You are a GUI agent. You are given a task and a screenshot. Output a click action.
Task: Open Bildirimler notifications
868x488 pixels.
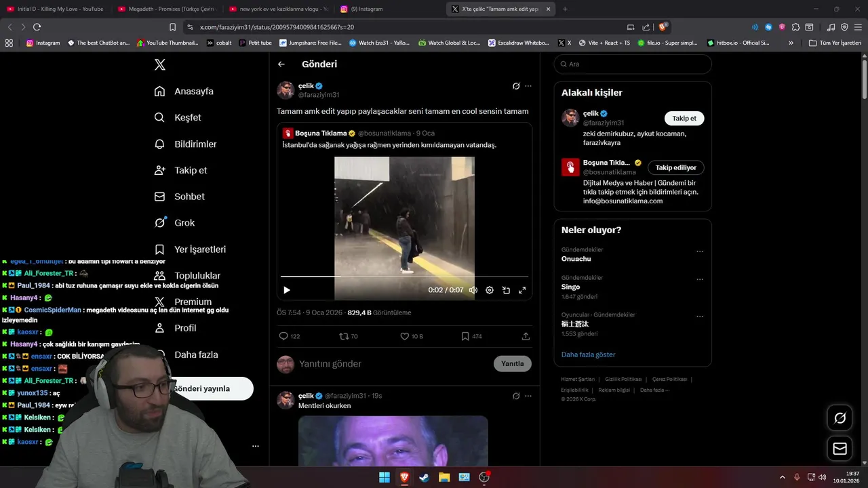click(185, 144)
